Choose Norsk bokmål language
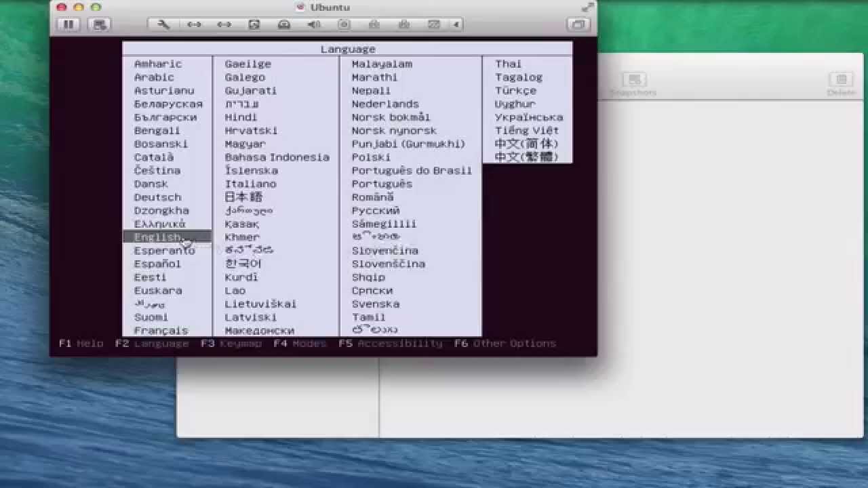868x488 pixels. [x=391, y=117]
